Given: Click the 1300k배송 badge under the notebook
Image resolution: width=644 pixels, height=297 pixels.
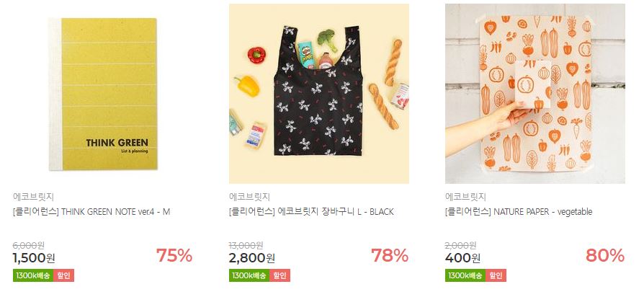Looking at the screenshot, I should click(x=33, y=275).
